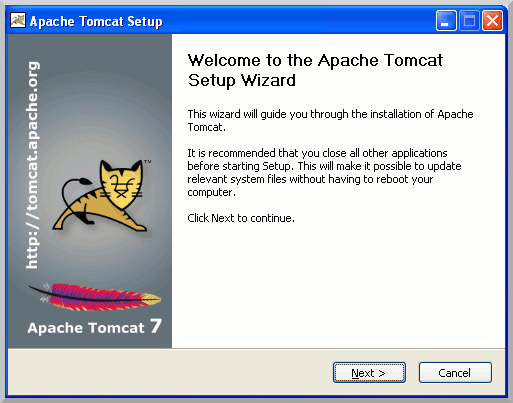Screen dimensions: 513x403
Task: Click the Apache Tomcat 7 banner text
Action: pos(95,327)
